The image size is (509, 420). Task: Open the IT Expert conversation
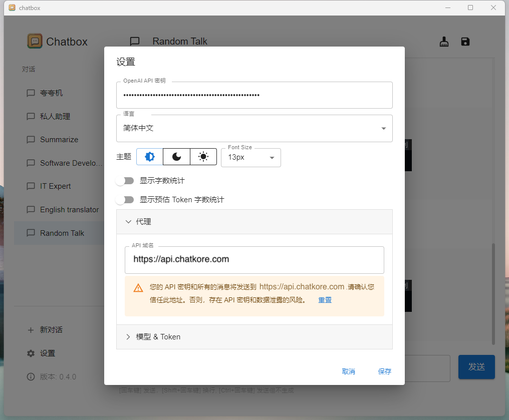click(56, 186)
